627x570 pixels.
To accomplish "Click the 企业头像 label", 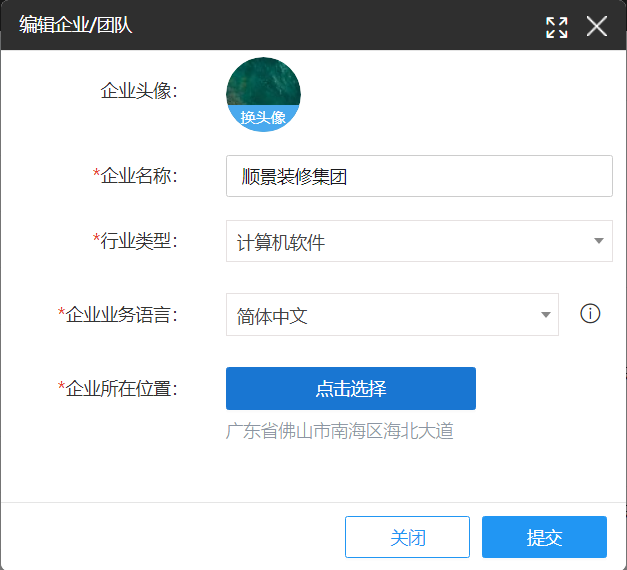I will (x=139, y=91).
